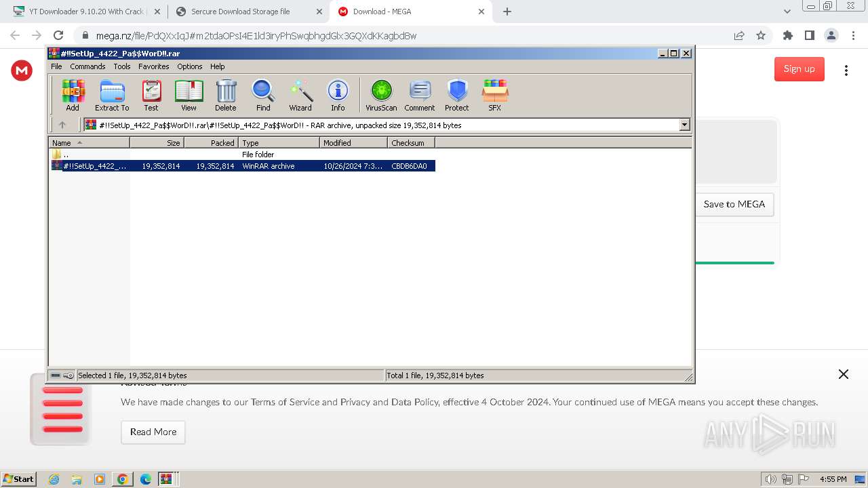Image resolution: width=868 pixels, height=488 pixels.
Task: Sort by the Packed column header
Action: point(211,142)
